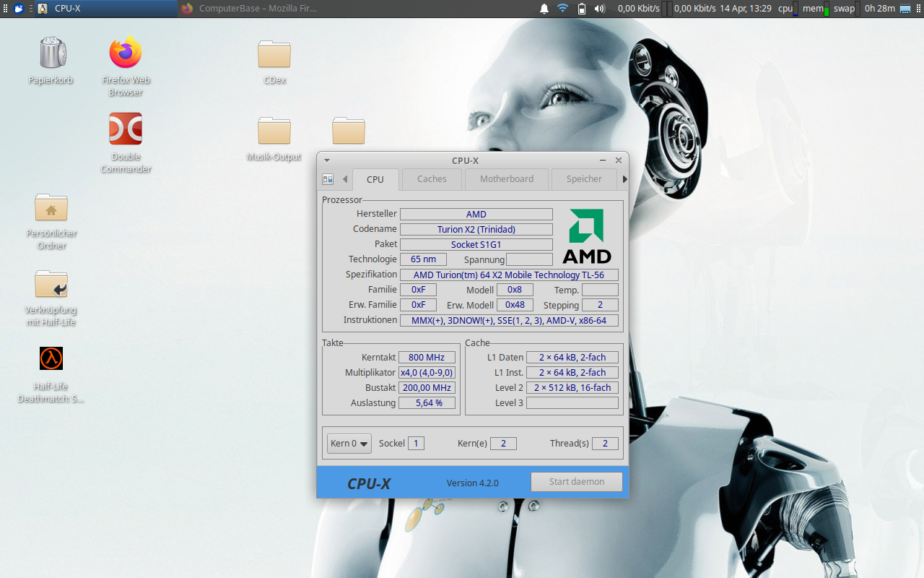This screenshot has width=924, height=578.
Task: Click the battery indicator in the system tray
Action: pos(582,9)
